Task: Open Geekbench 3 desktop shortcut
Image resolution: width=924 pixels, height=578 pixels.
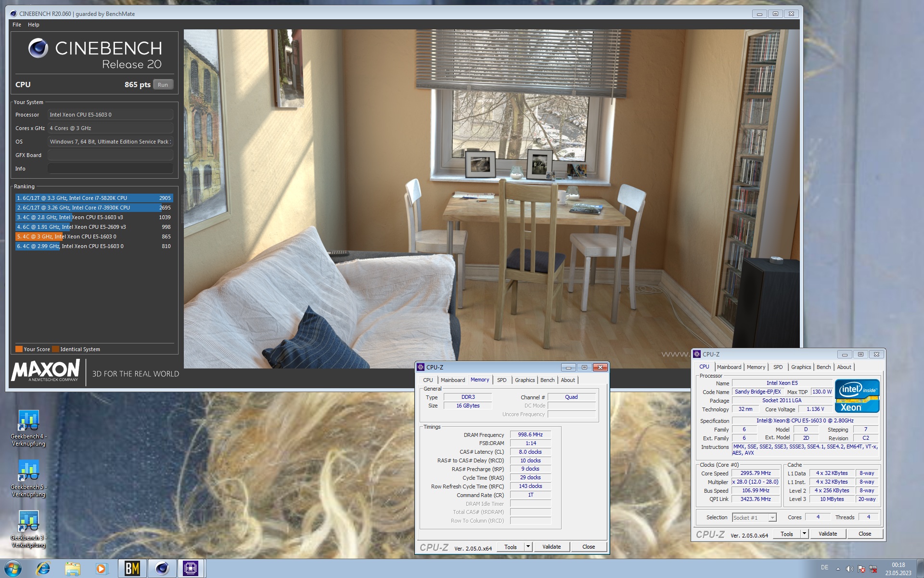Action: (28, 529)
